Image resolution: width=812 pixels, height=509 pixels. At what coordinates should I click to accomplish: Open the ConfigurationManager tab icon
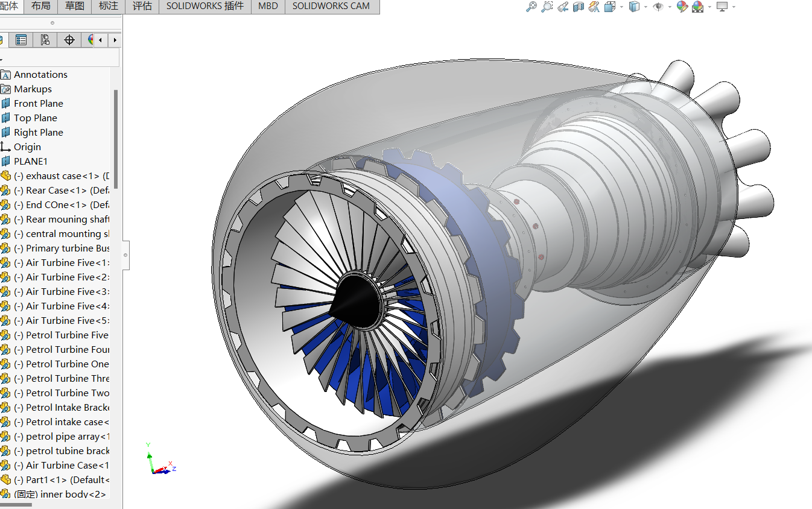pos(45,40)
